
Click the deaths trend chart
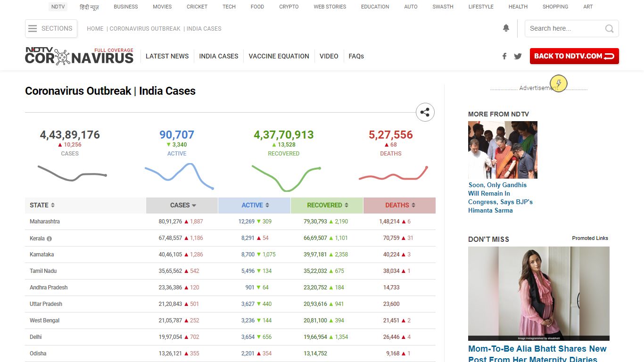(x=393, y=173)
